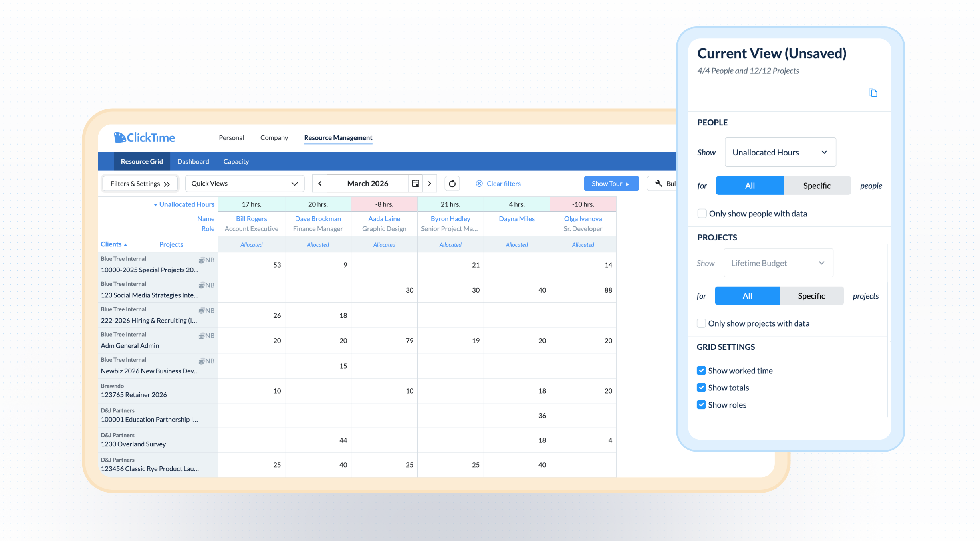Screen dimensions: 980x541
Task: Open the Lifetime Budget dropdown
Action: point(778,263)
